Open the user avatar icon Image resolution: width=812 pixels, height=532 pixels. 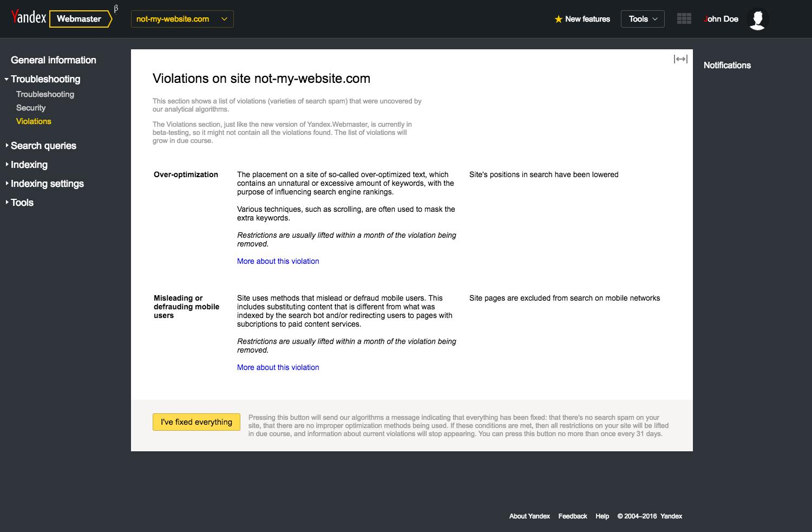[758, 19]
